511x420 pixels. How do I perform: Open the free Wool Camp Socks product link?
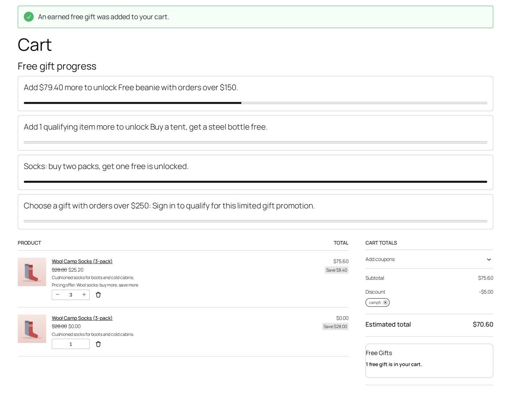tap(82, 318)
